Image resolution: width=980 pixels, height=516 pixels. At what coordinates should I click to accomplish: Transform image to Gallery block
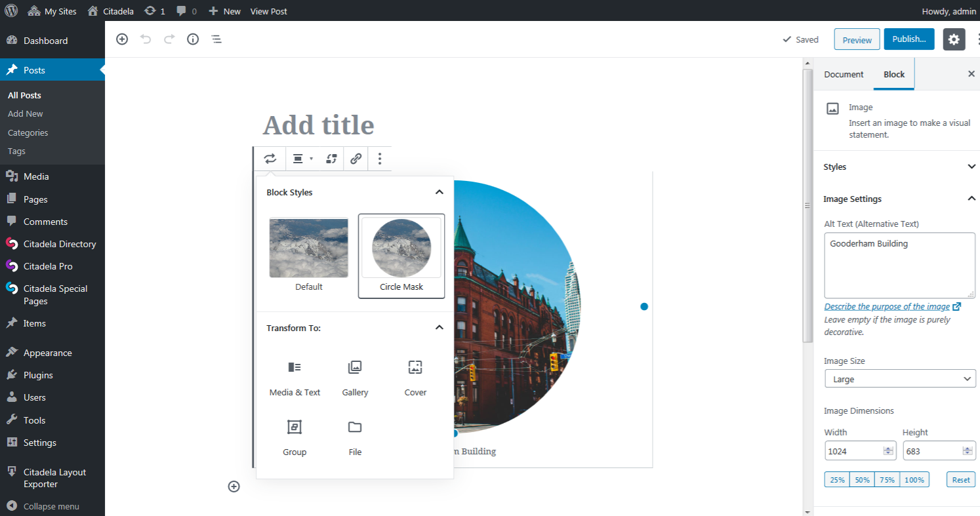pos(355,378)
